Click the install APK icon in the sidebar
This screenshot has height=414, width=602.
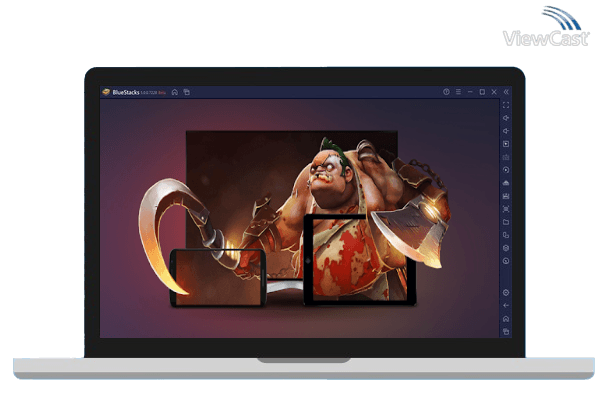click(506, 196)
